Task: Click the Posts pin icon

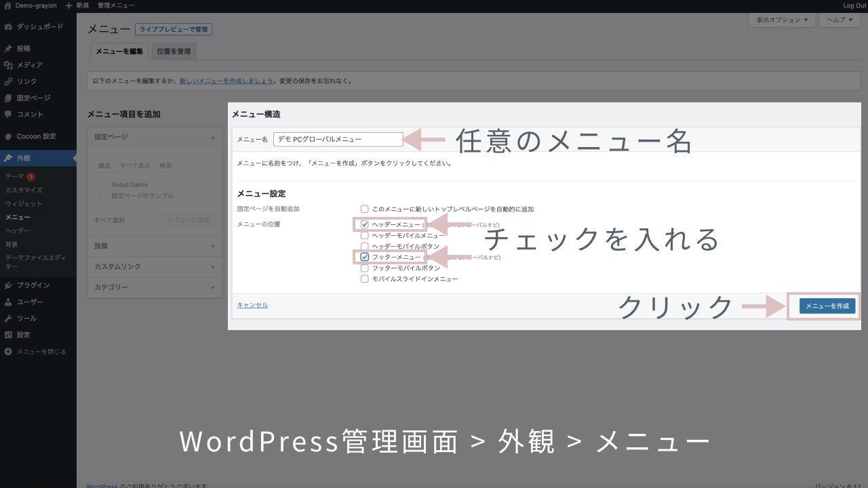Action: point(7,49)
